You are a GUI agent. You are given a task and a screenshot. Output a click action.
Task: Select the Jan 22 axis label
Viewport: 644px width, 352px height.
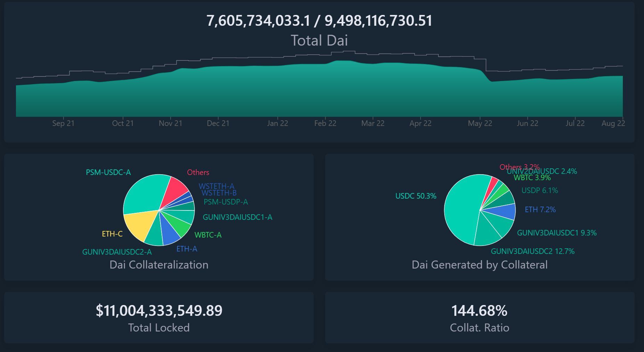coord(278,123)
